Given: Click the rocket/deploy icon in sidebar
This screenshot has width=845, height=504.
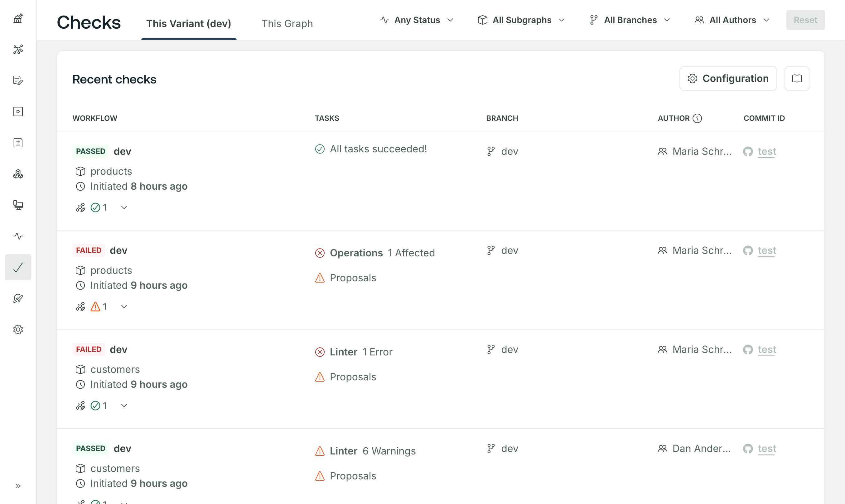Looking at the screenshot, I should [18, 299].
